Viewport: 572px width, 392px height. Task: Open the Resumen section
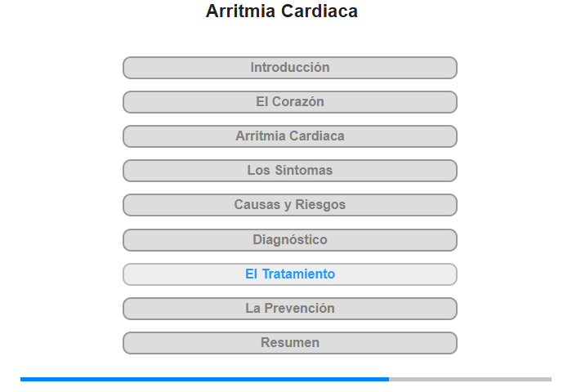[290, 343]
